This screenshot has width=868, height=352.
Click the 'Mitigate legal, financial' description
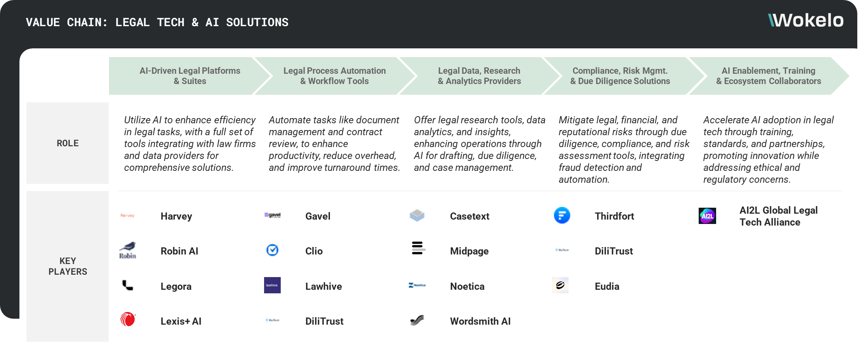pyautogui.click(x=624, y=149)
